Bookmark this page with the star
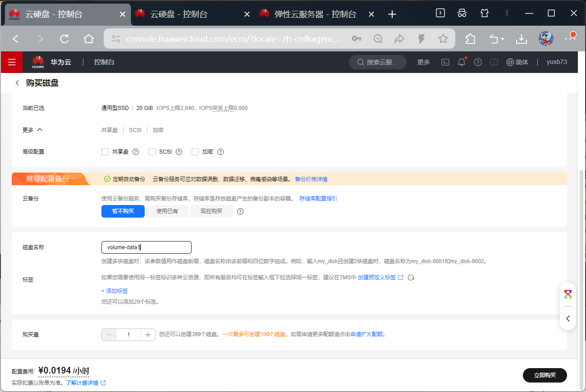This screenshot has height=392, width=586. (443, 39)
